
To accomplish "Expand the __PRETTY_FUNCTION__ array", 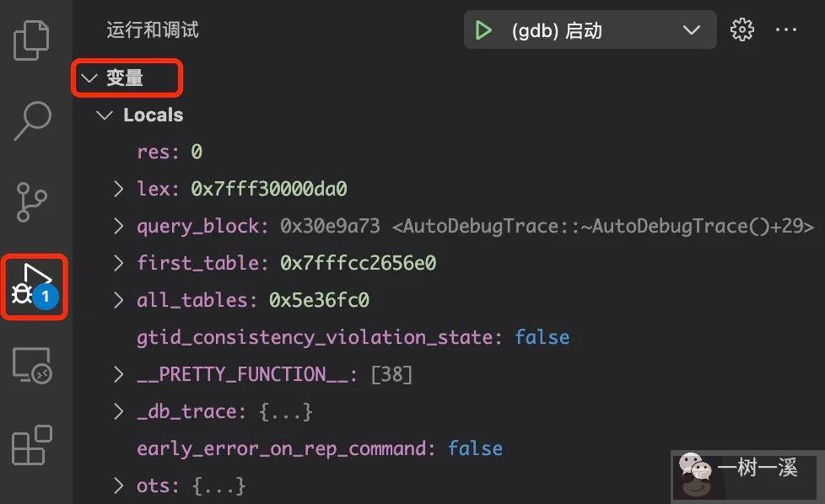I will point(118,374).
